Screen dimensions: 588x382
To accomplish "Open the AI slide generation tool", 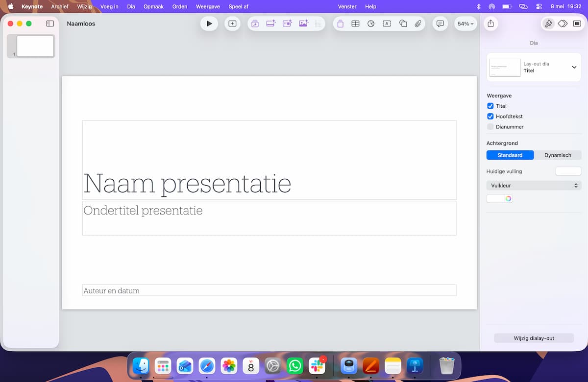I will [255, 24].
